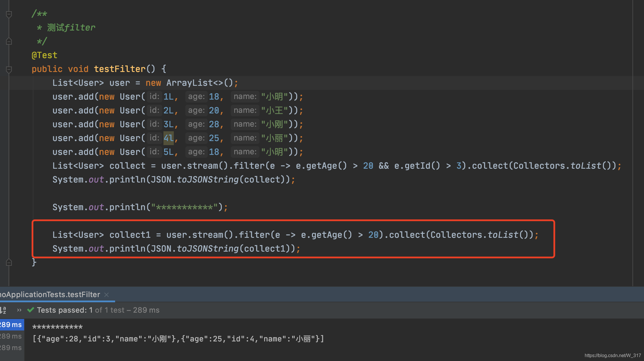Viewport: 644px width, 361px height.
Task: Select the highlighted 289 ms test result row
Action: tap(11, 325)
